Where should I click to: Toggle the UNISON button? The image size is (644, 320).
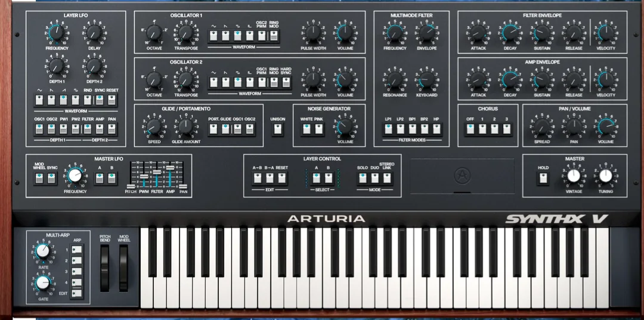pyautogui.click(x=278, y=129)
